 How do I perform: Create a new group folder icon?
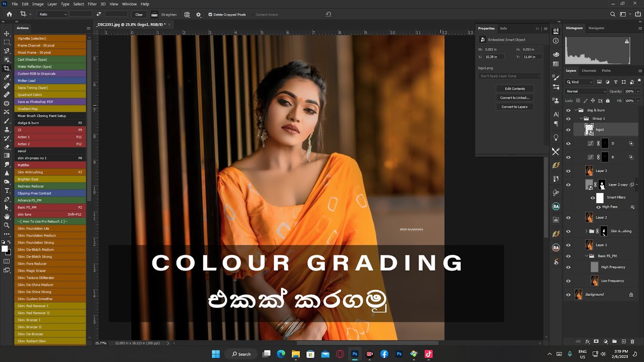tap(614, 341)
